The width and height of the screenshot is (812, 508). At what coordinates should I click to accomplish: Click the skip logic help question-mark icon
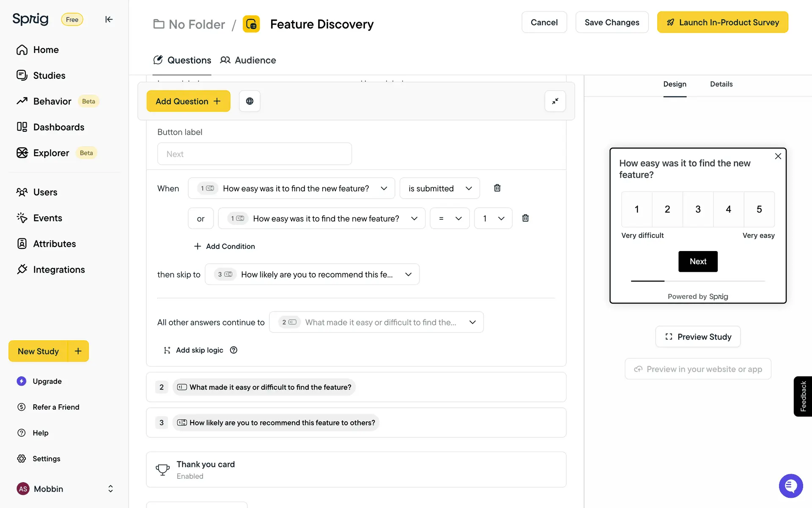pyautogui.click(x=233, y=350)
